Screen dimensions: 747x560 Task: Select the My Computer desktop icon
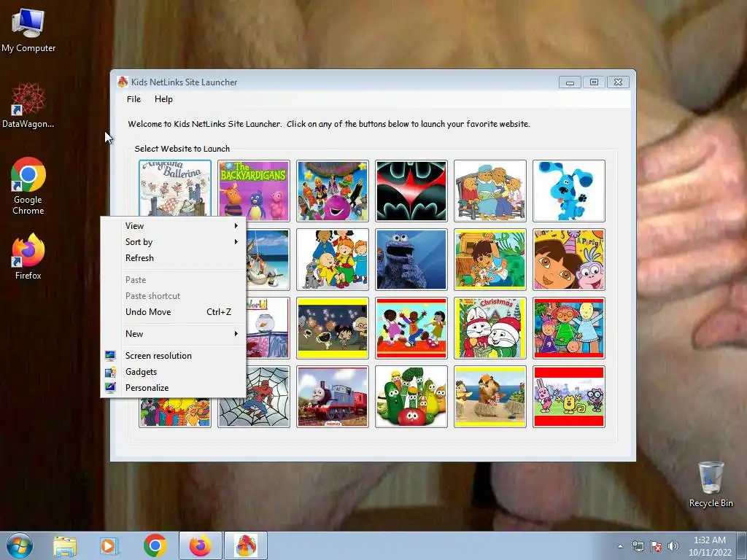(x=28, y=31)
